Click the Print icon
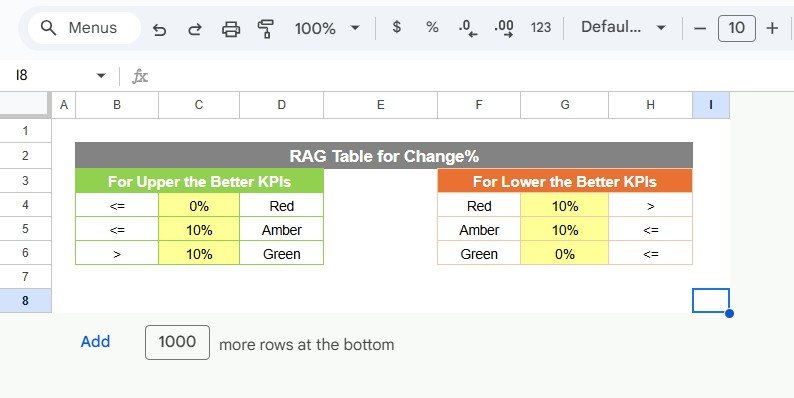The image size is (794, 398). pyautogui.click(x=231, y=29)
